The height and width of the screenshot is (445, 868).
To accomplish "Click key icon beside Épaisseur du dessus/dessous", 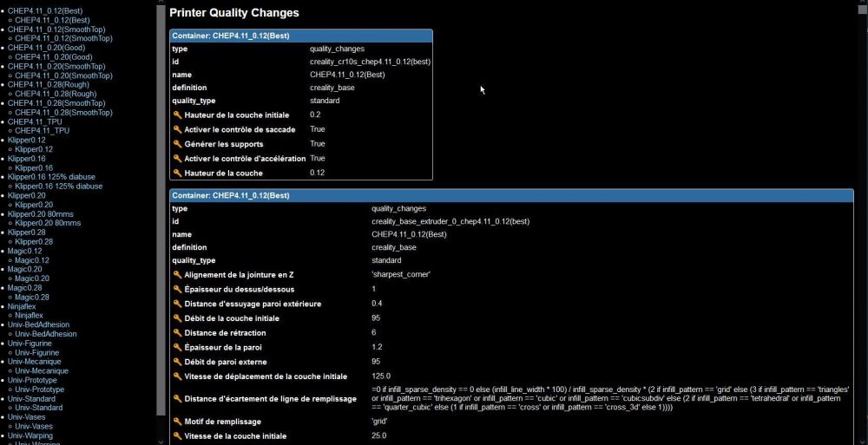I will tap(177, 289).
